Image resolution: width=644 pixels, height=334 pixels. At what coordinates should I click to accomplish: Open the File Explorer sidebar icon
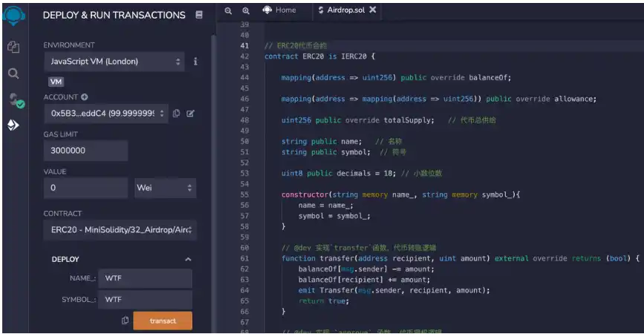13,47
